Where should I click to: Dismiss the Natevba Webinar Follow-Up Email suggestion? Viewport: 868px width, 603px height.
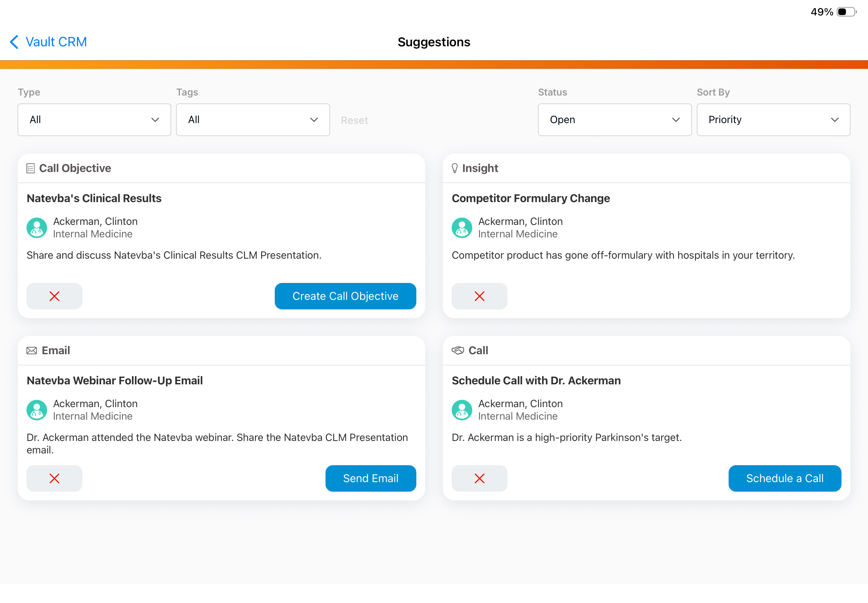coord(54,478)
